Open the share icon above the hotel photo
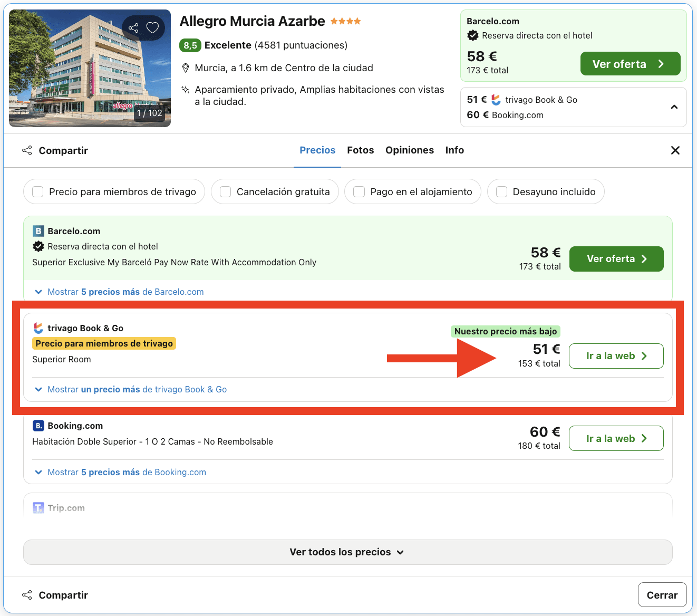 pyautogui.click(x=134, y=27)
